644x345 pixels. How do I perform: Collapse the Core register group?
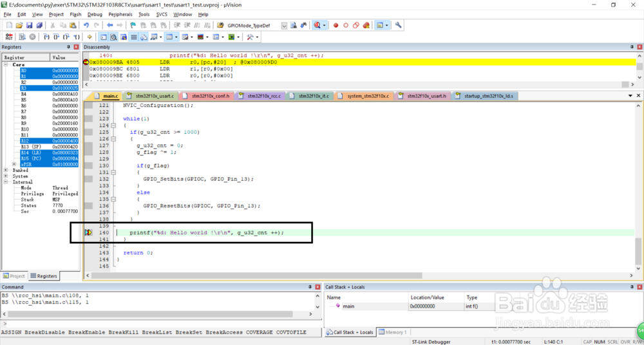tap(6, 64)
